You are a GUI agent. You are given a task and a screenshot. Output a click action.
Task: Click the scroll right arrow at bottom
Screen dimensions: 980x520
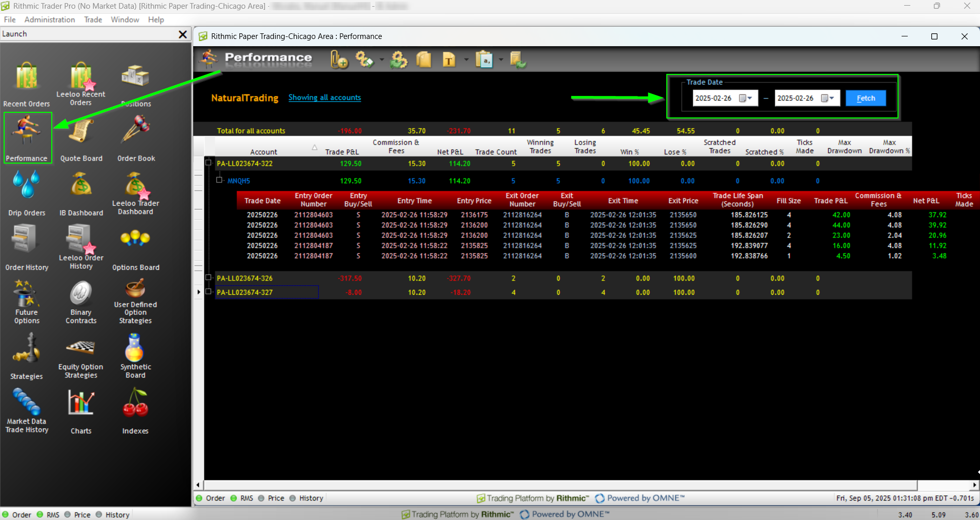coord(975,485)
